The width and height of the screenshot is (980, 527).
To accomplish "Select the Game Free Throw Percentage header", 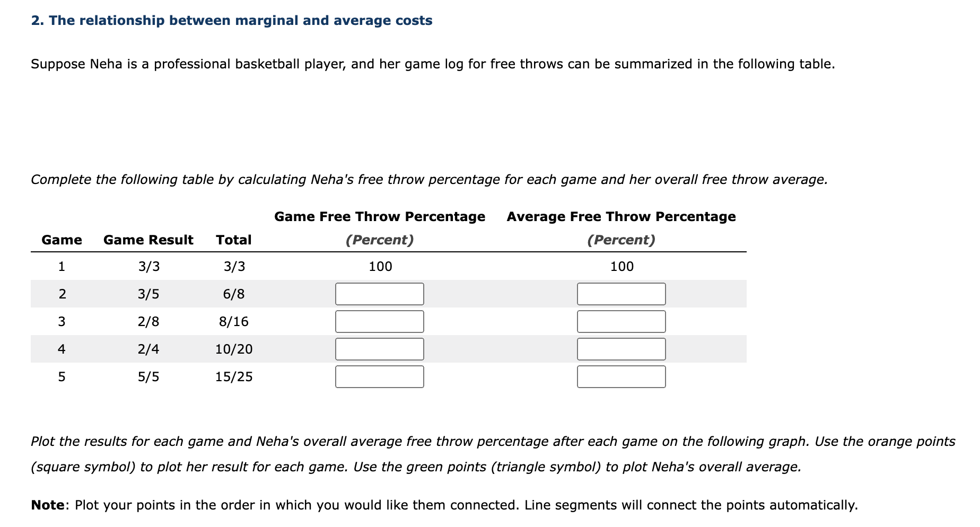I will point(379,216).
